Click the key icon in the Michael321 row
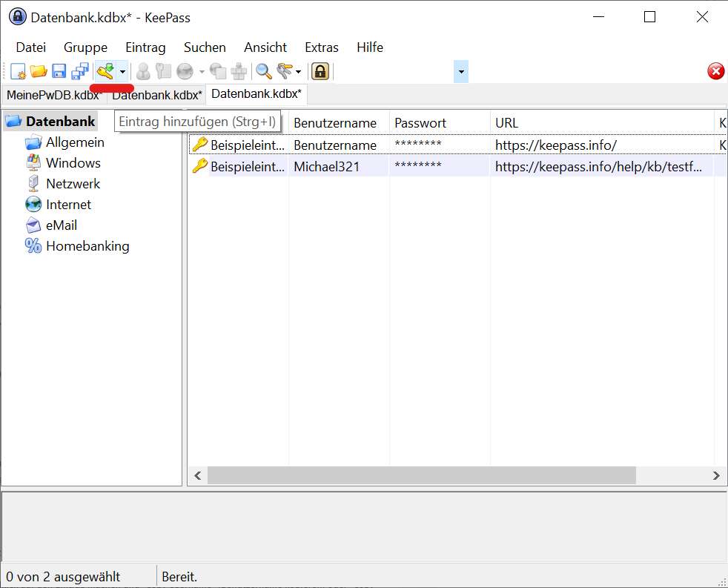 tap(199, 166)
